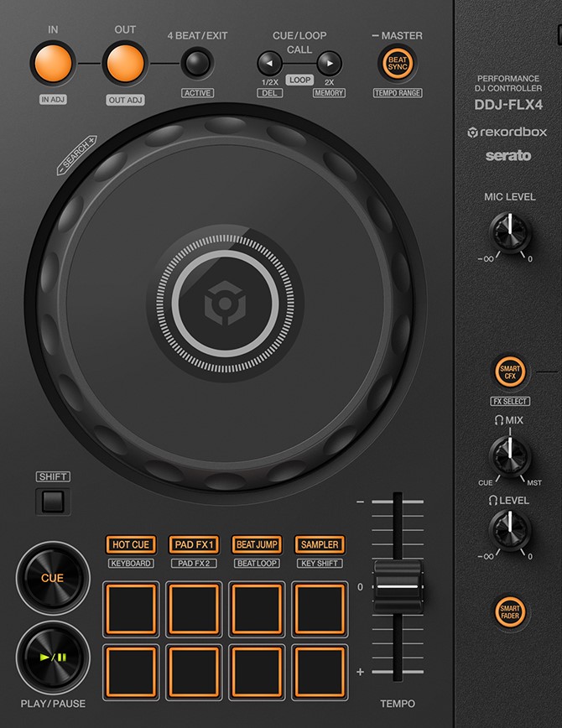
Task: Tap performance pad under HOT CUE, top row
Action: click(131, 609)
